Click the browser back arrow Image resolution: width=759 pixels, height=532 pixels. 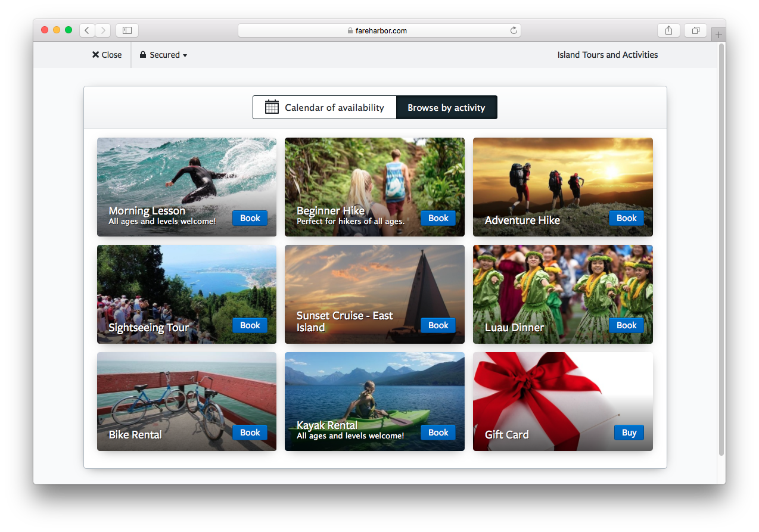point(86,30)
